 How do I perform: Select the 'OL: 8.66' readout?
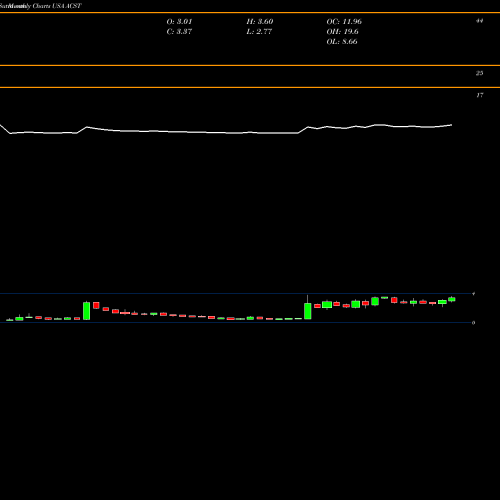tap(342, 41)
